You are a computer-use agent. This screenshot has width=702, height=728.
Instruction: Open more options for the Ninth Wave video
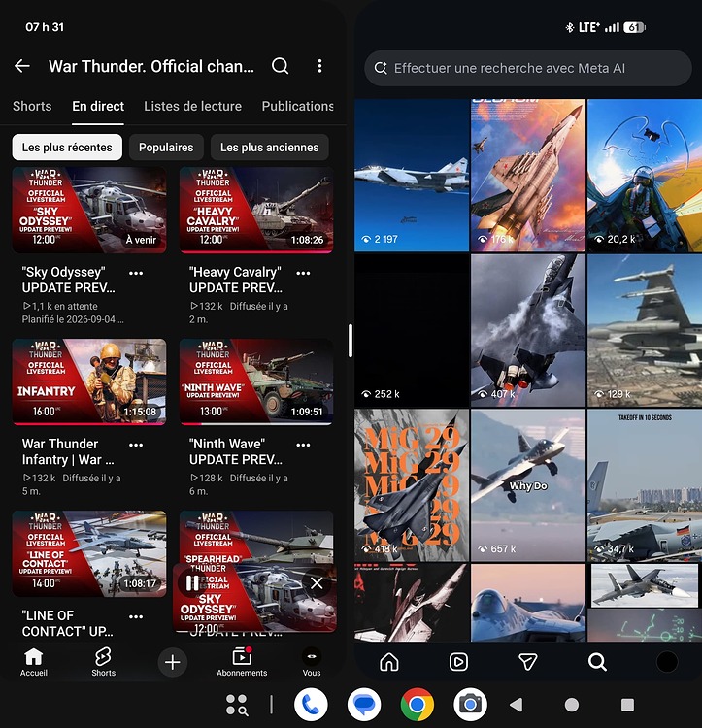pyautogui.click(x=303, y=445)
